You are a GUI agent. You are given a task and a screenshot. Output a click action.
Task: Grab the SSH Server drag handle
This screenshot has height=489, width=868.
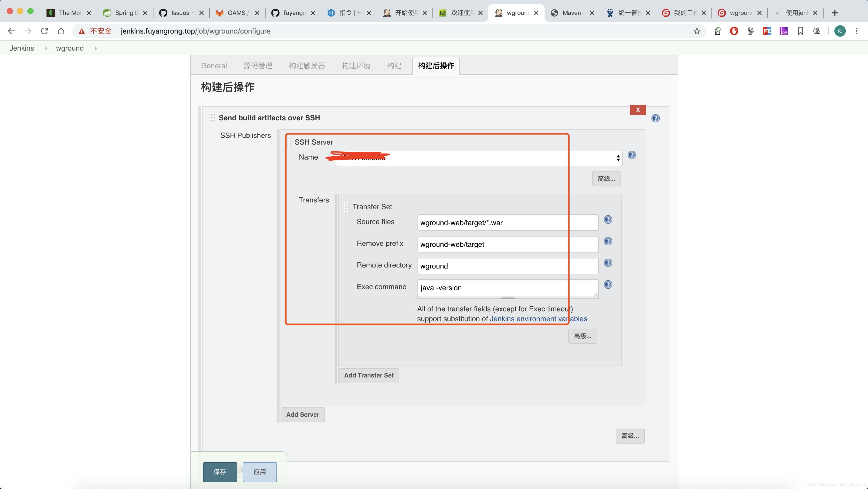click(x=289, y=142)
